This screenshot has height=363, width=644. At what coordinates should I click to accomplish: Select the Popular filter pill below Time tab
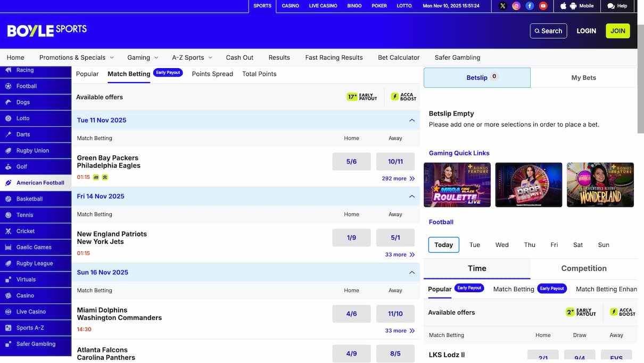pyautogui.click(x=440, y=289)
